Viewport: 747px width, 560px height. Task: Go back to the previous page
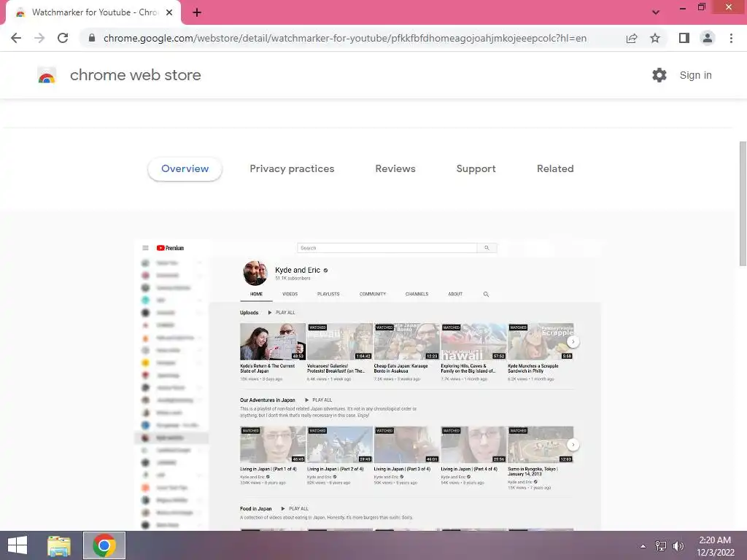[16, 38]
